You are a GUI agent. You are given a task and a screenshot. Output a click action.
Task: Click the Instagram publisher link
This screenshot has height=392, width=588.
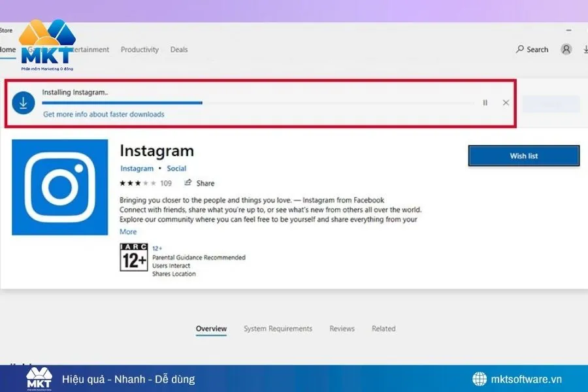(x=137, y=168)
